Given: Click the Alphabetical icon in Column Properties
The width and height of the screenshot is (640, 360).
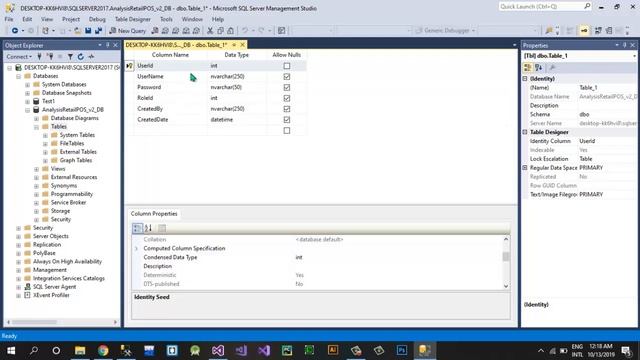Looking at the screenshot, I should click(148, 228).
